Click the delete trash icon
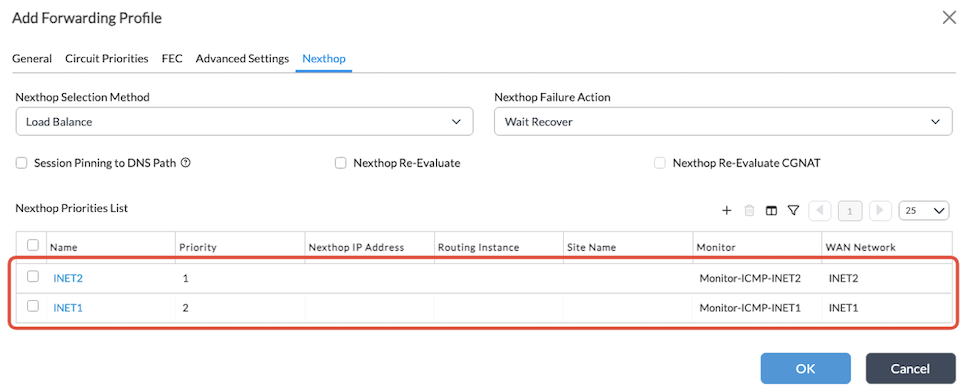The height and width of the screenshot is (389, 966). coord(749,210)
